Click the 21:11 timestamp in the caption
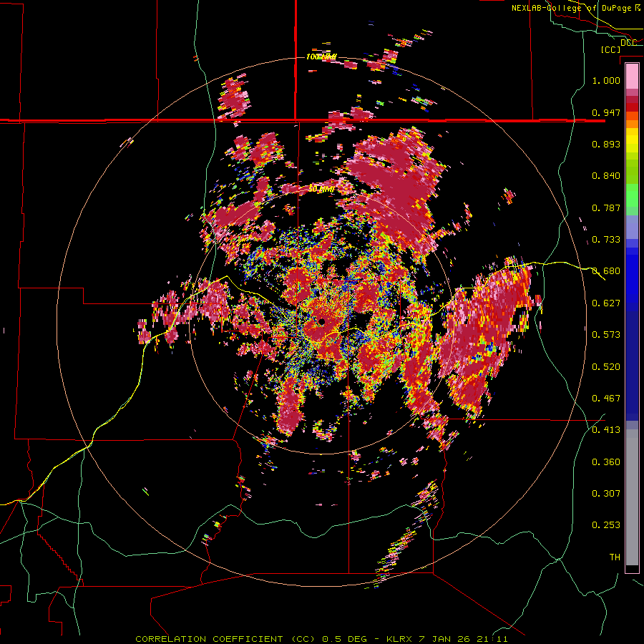644x644 pixels. [492, 639]
